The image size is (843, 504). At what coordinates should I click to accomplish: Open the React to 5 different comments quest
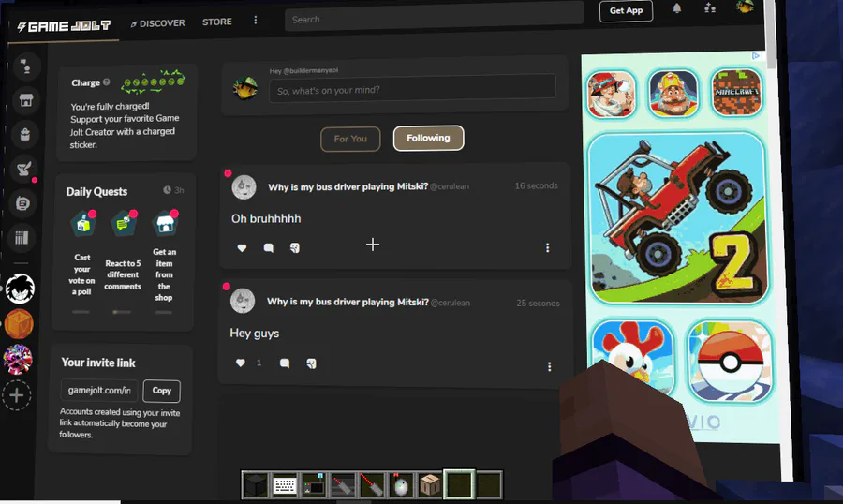(x=123, y=251)
